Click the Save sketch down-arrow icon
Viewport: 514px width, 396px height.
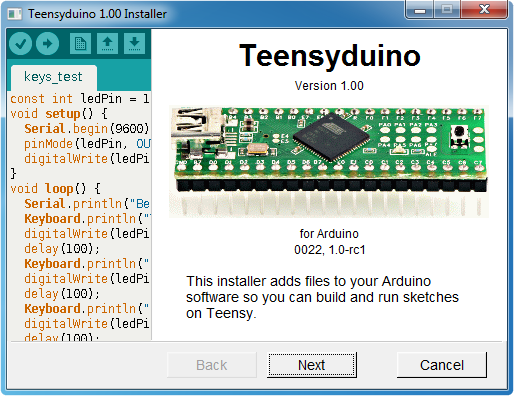(134, 43)
